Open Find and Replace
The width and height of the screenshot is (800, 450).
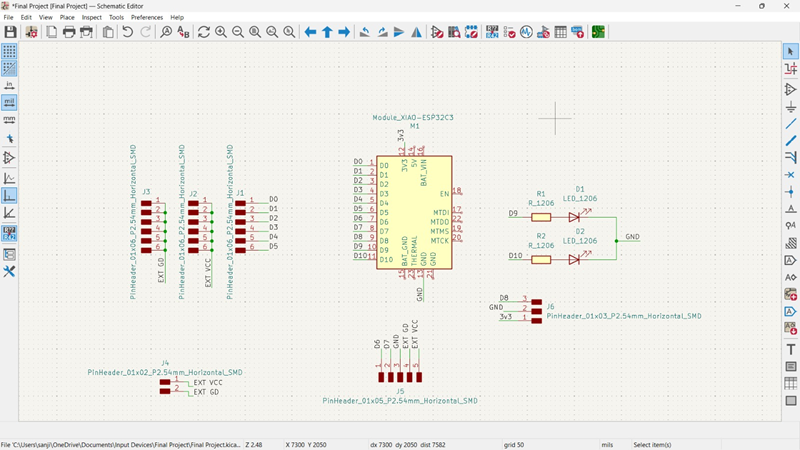point(183,32)
